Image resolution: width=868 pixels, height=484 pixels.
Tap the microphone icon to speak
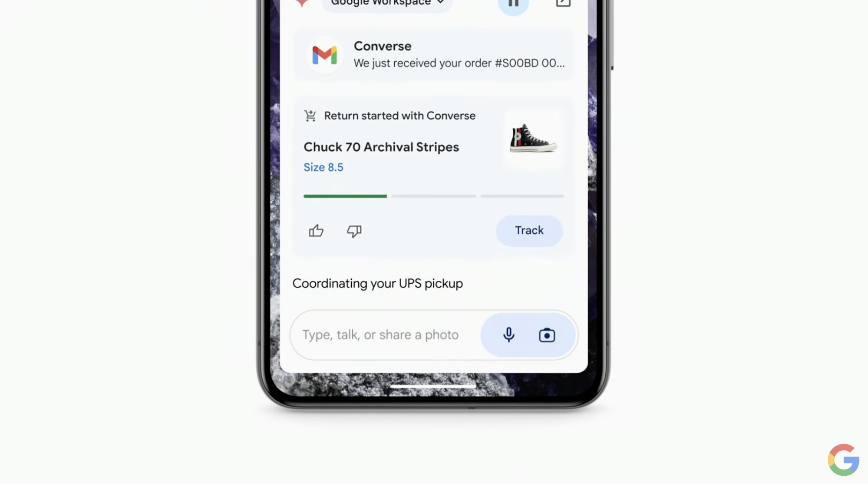point(509,335)
